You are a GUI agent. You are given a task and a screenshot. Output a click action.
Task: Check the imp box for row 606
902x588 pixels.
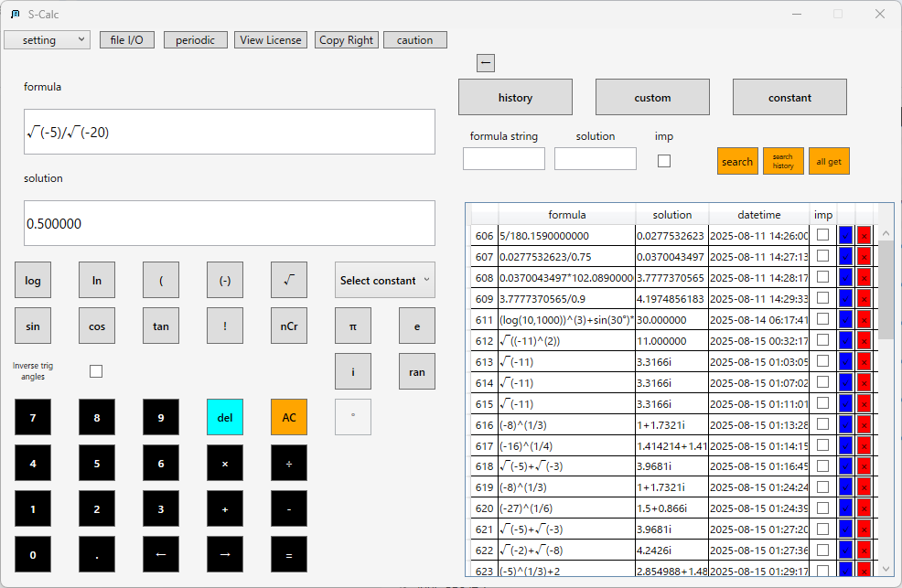tap(822, 234)
